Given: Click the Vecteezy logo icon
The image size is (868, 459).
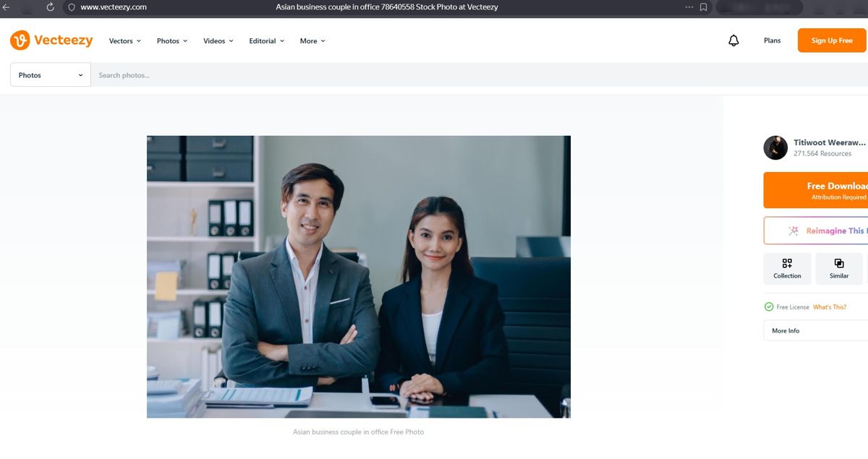Looking at the screenshot, I should click(20, 40).
